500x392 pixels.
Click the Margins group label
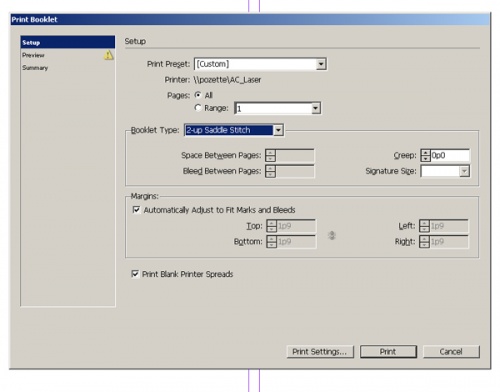pos(145,196)
